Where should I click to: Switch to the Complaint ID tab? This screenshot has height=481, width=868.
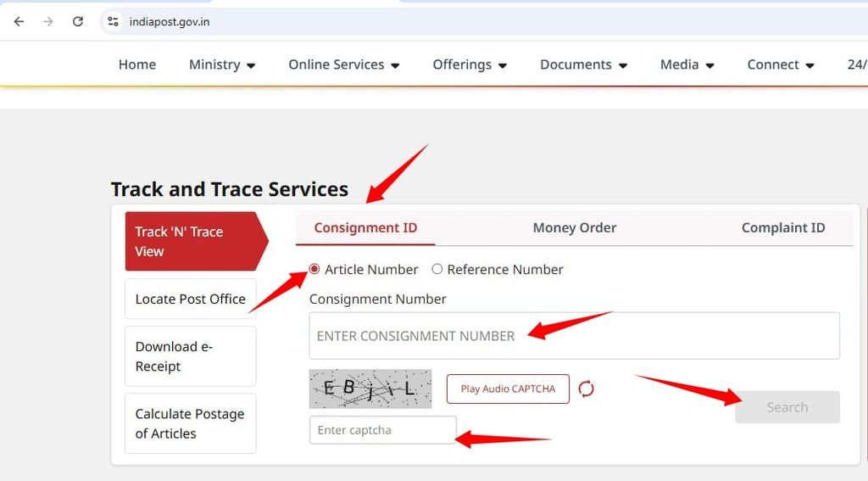pos(783,227)
